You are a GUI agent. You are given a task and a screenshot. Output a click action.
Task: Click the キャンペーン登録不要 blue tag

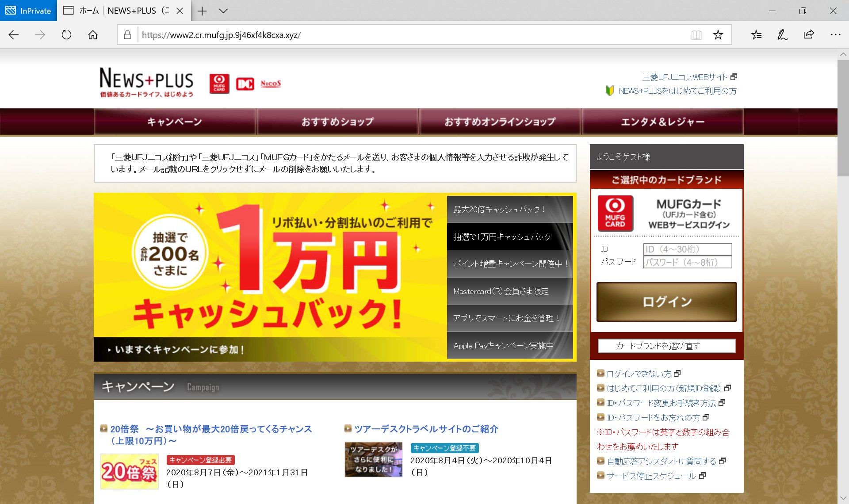pos(444,448)
